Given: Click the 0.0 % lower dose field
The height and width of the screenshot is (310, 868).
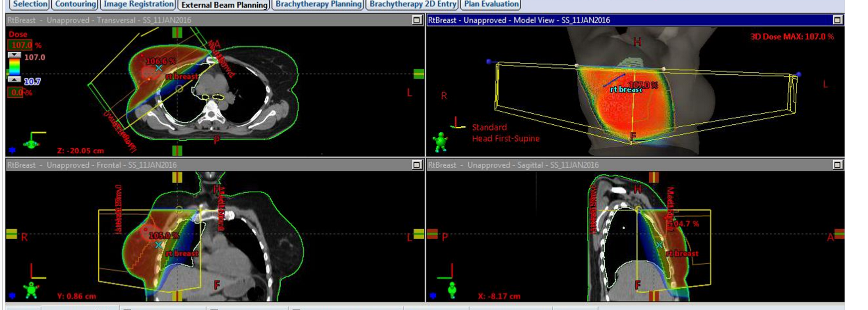Looking at the screenshot, I should (16, 92).
